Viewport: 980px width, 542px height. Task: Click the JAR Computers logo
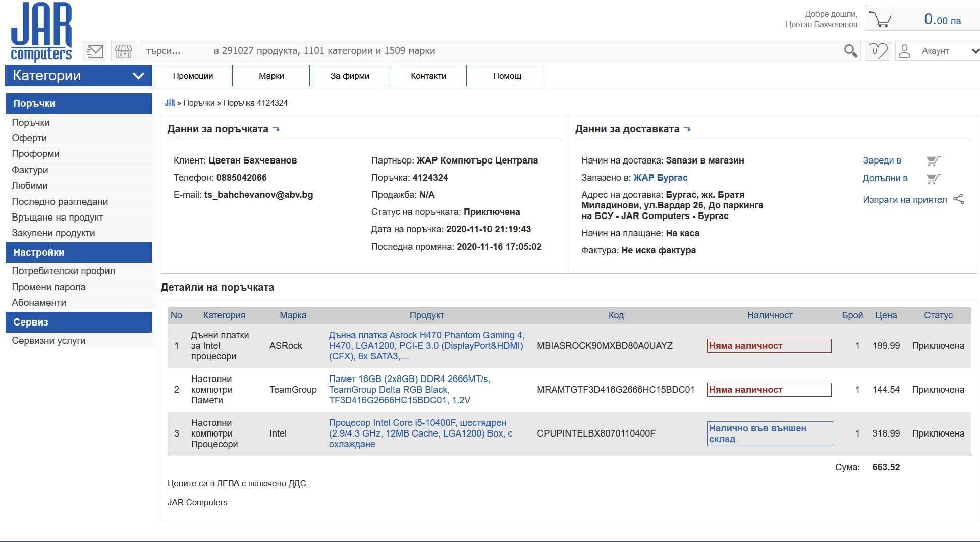click(41, 31)
